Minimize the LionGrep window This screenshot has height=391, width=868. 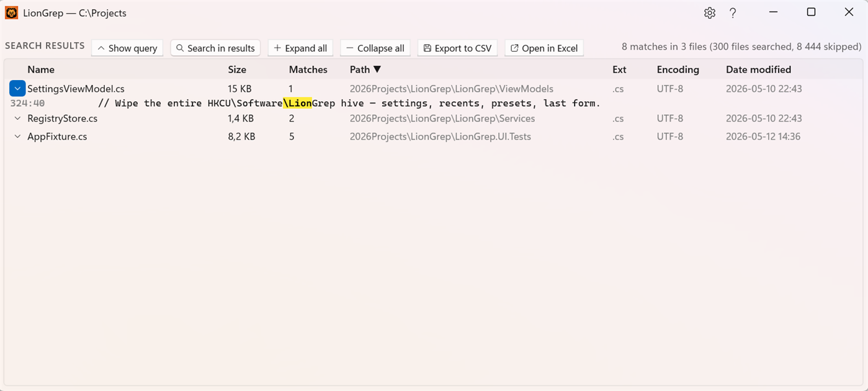[773, 12]
